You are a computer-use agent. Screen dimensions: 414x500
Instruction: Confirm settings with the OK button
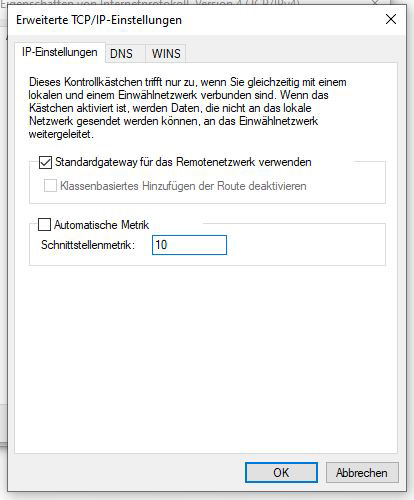tap(281, 472)
